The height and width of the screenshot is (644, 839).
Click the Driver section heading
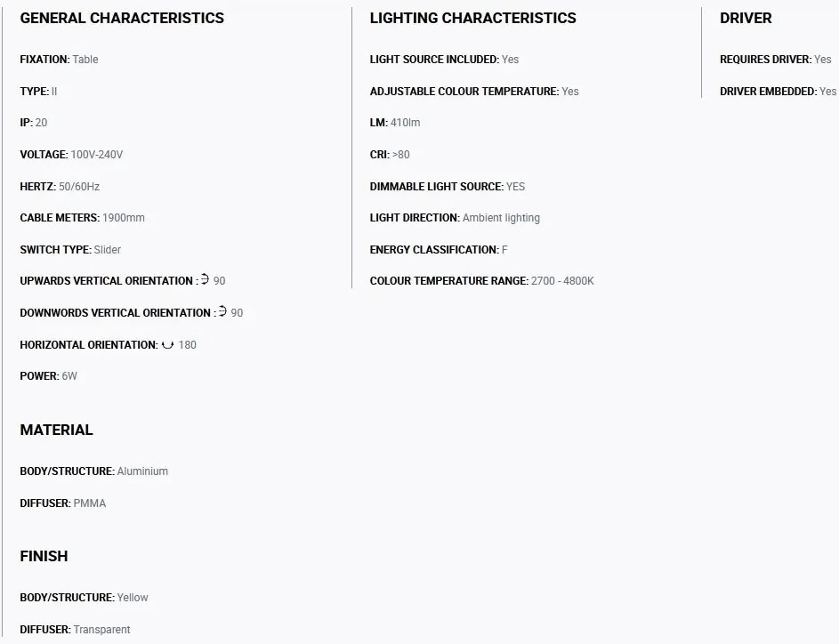coord(746,18)
